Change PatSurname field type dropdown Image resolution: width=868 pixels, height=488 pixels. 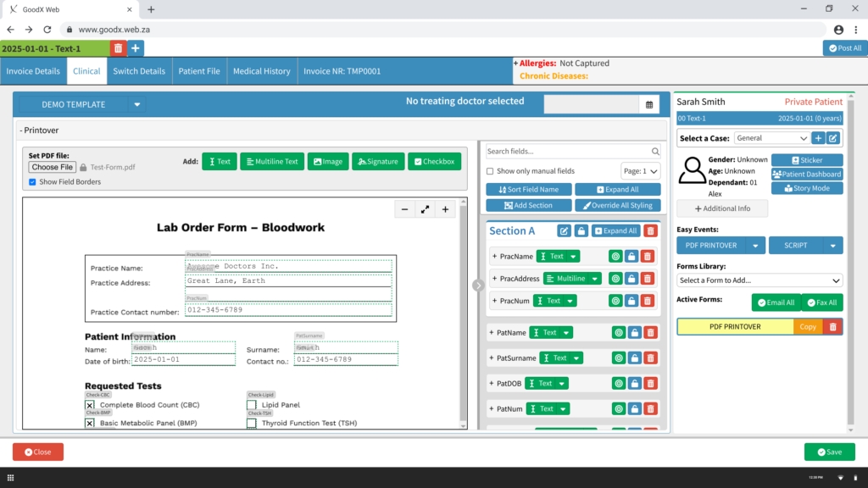point(576,358)
